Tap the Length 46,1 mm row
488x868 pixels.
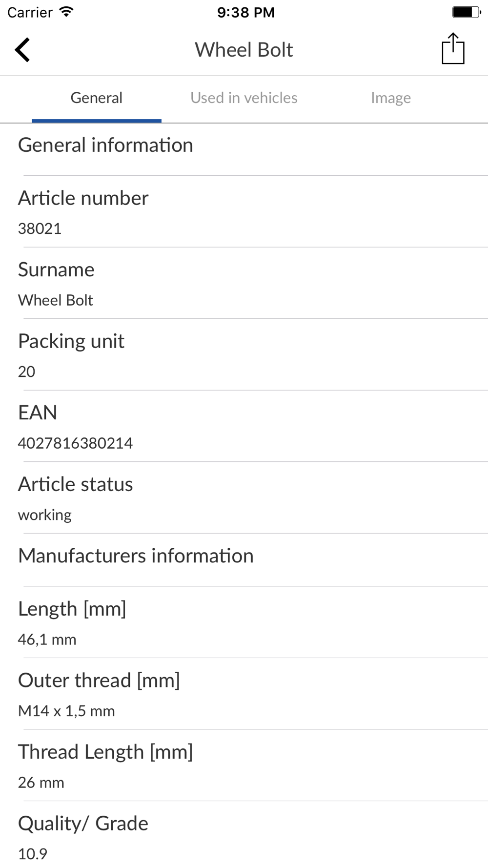244,622
